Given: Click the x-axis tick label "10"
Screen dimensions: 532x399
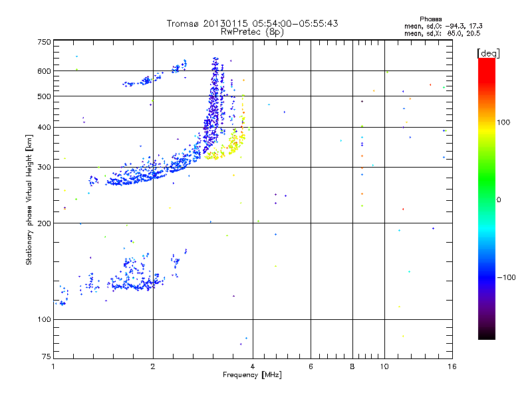Looking at the screenshot, I should pos(384,366).
